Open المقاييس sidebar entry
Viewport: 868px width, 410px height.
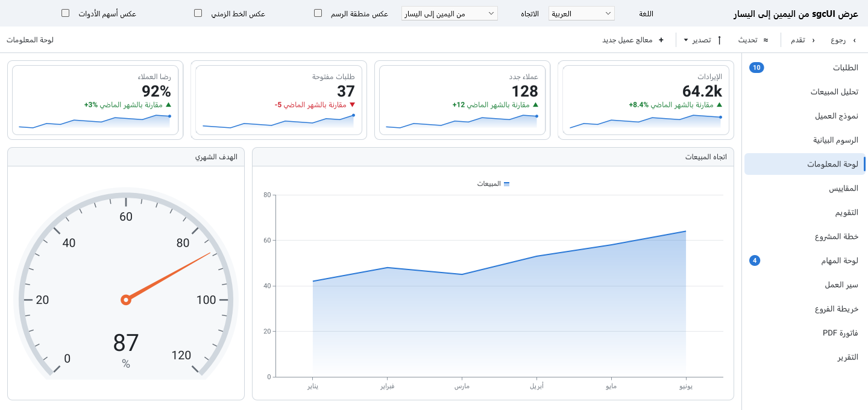(x=804, y=188)
